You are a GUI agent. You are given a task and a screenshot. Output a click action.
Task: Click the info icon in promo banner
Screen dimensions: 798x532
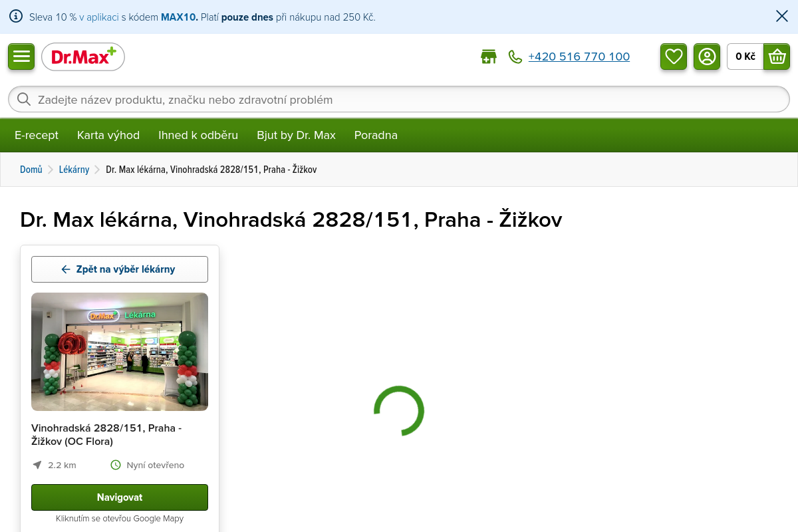tap(16, 17)
